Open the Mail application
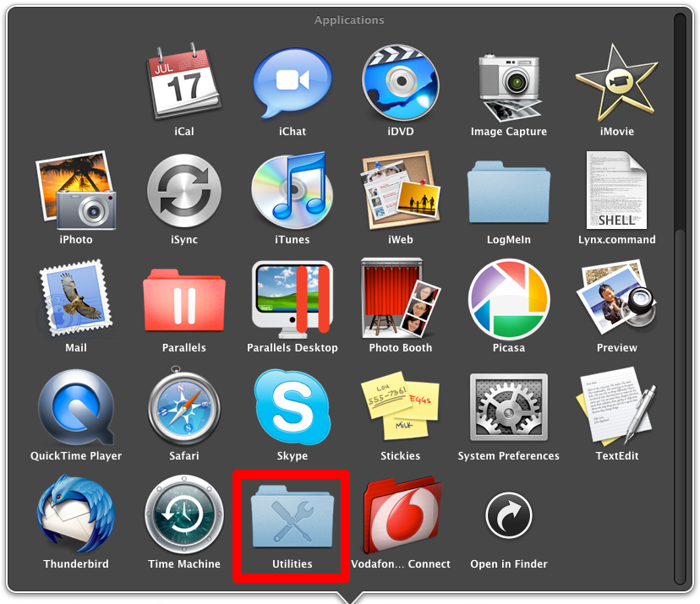The width and height of the screenshot is (700, 604). point(75,298)
